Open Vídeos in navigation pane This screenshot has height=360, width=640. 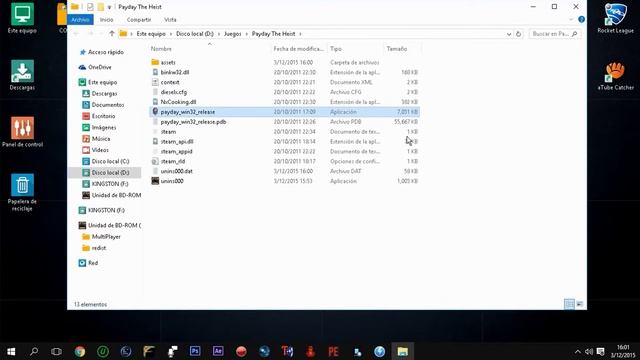[100, 150]
